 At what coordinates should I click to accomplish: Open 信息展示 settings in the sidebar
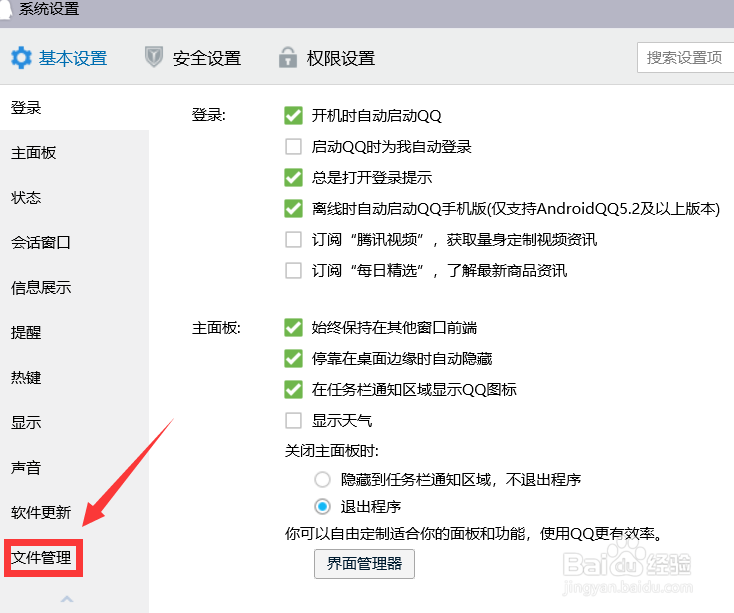pyautogui.click(x=41, y=287)
